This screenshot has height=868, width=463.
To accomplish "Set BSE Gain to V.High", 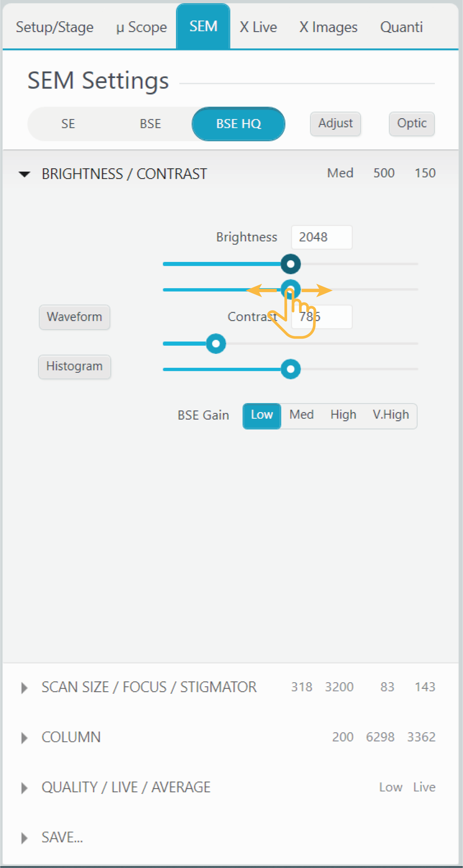I will [x=390, y=415].
